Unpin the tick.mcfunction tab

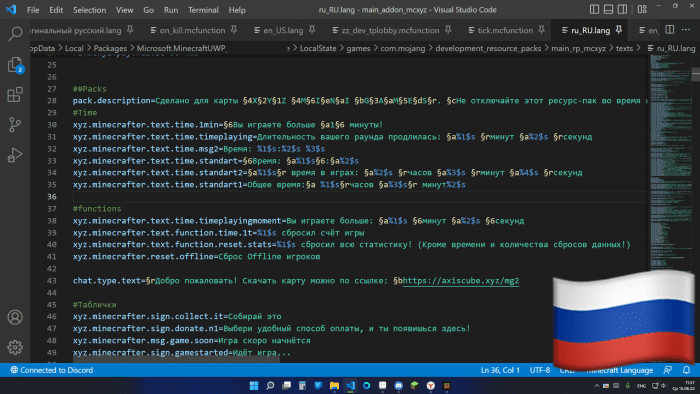pyautogui.click(x=541, y=30)
